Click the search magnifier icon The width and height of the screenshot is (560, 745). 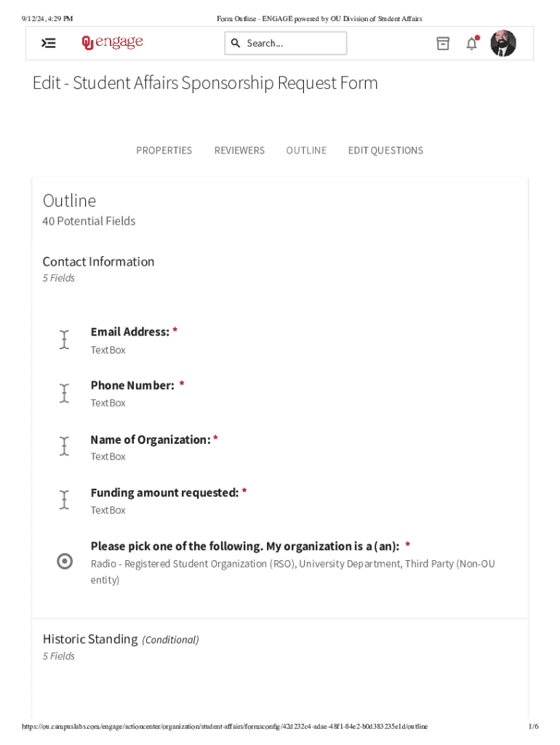tap(236, 44)
